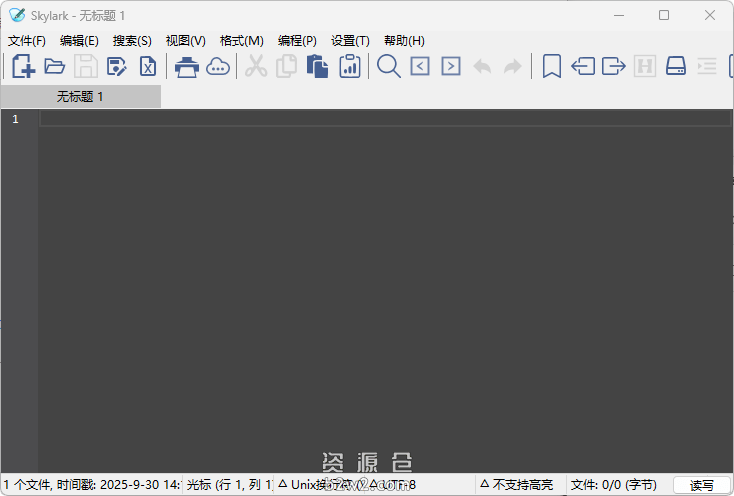
Task: Open search with the magnifier icon
Action: click(x=389, y=67)
